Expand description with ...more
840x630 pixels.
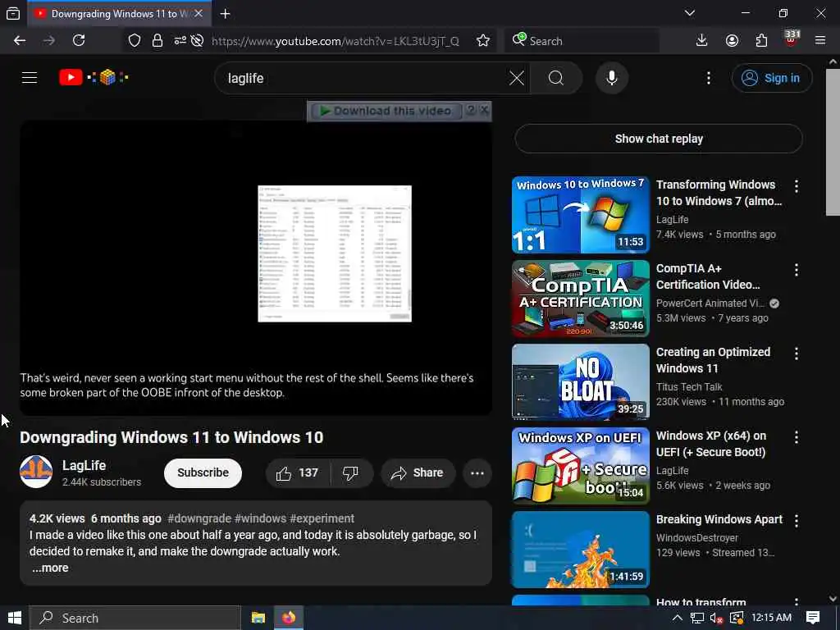pos(50,568)
